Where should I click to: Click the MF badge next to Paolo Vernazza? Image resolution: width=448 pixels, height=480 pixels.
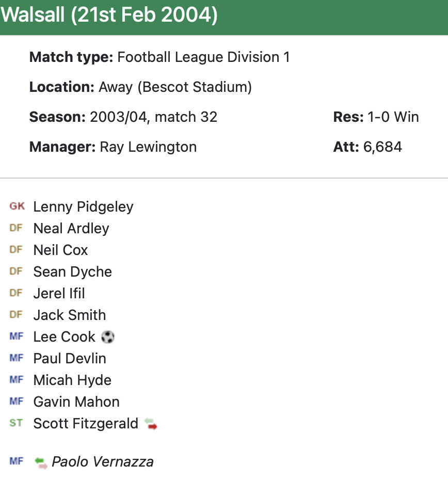point(17,461)
